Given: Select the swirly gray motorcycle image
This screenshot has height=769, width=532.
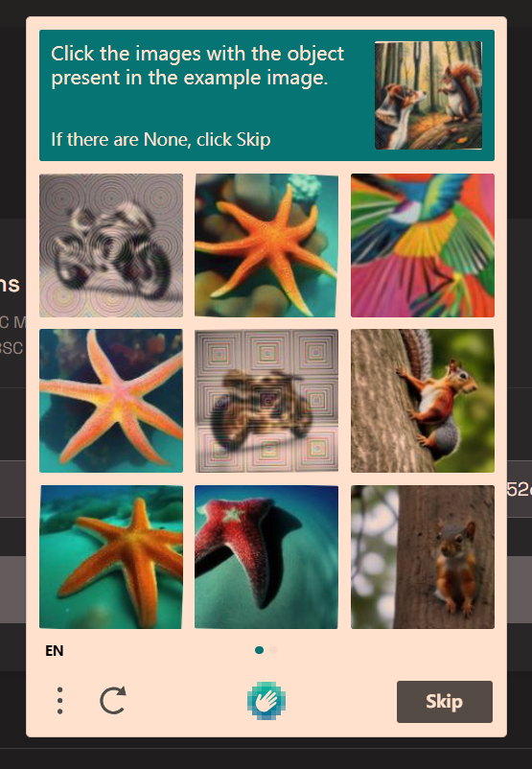Looking at the screenshot, I should pos(111,245).
